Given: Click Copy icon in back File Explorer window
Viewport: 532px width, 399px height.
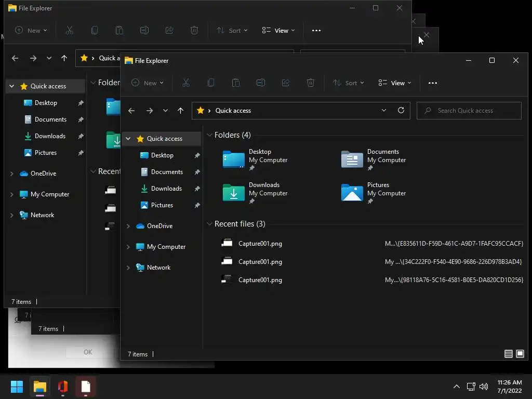Looking at the screenshot, I should tap(95, 30).
